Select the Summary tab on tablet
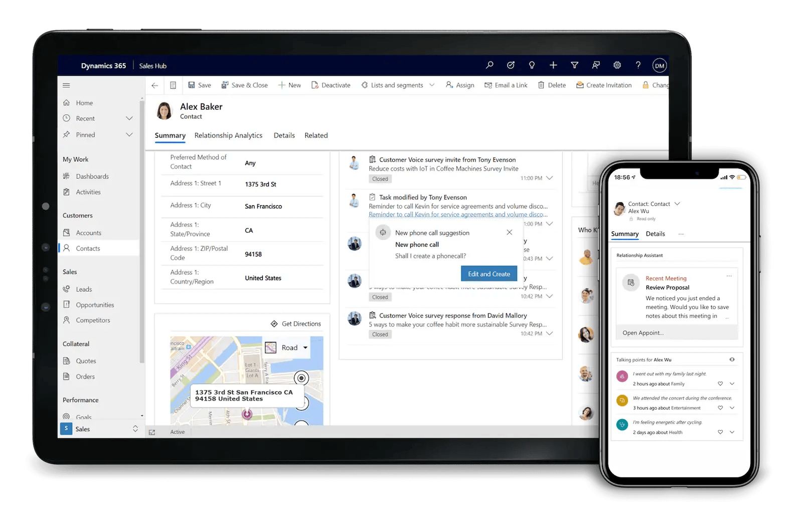Screen dimensions: 812x514 click(x=170, y=136)
